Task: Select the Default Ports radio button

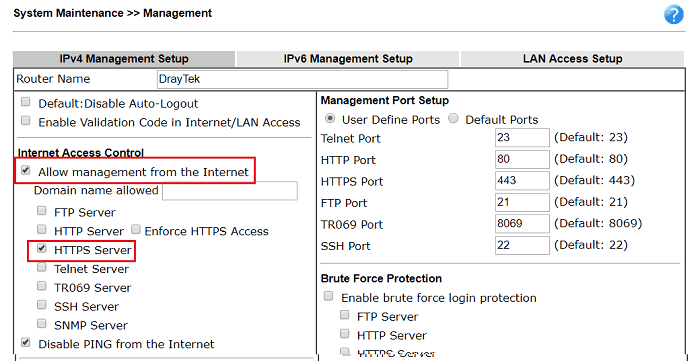Action: [x=453, y=119]
